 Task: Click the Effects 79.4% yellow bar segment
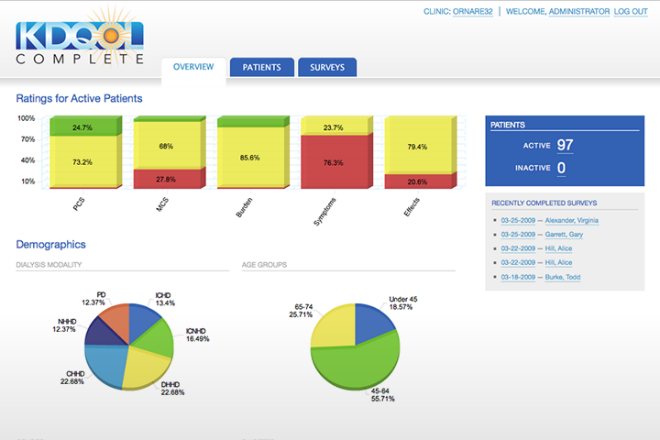pyautogui.click(x=418, y=147)
